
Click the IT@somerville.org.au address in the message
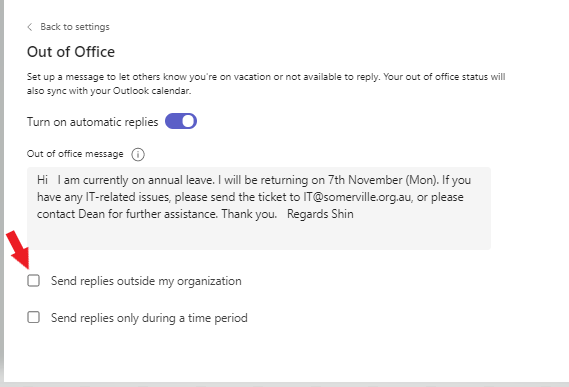click(358, 197)
